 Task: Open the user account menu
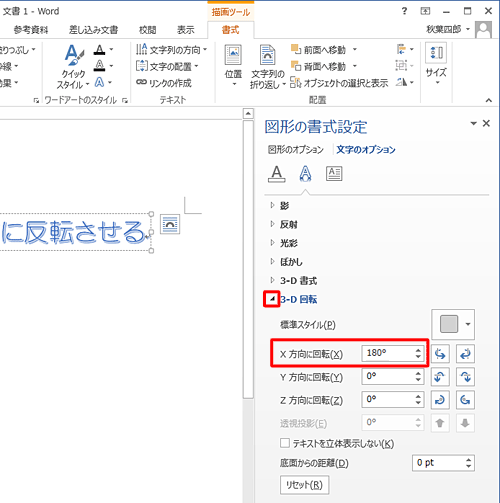pyautogui.click(x=448, y=29)
